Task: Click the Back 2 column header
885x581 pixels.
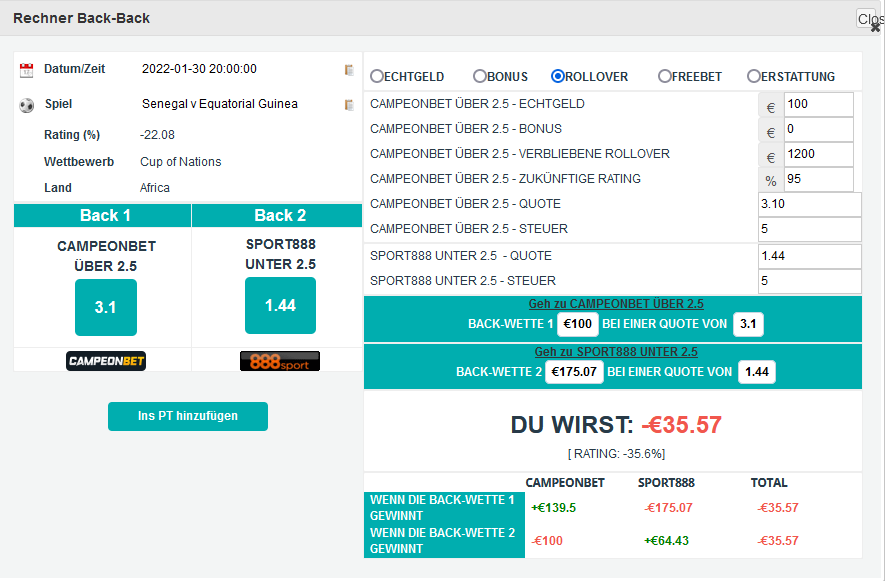Action: pyautogui.click(x=277, y=216)
